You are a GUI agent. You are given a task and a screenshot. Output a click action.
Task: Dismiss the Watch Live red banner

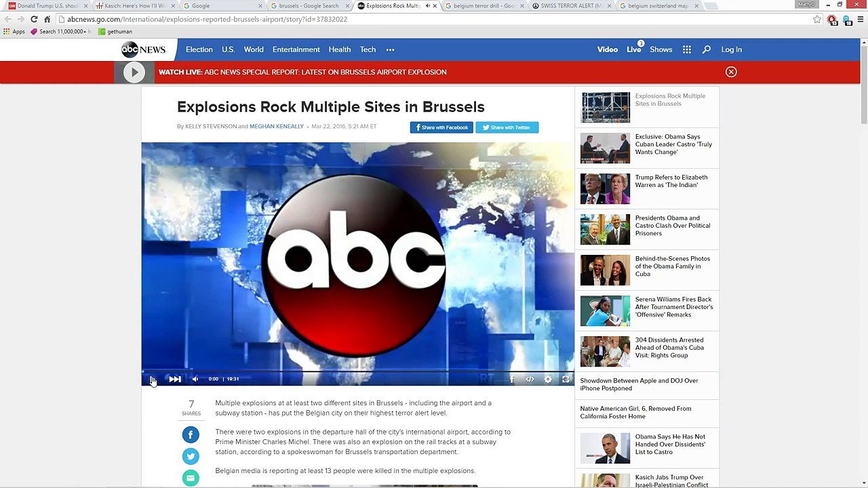[731, 72]
